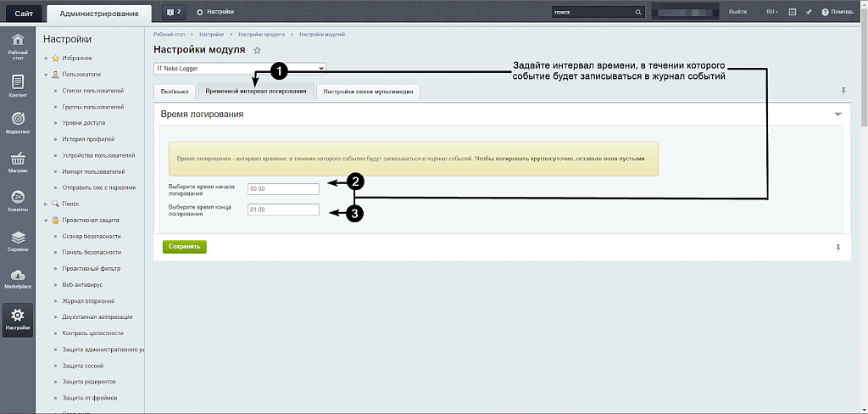This screenshot has width=868, height=414.
Task: Click the green Сохранить button
Action: (184, 247)
